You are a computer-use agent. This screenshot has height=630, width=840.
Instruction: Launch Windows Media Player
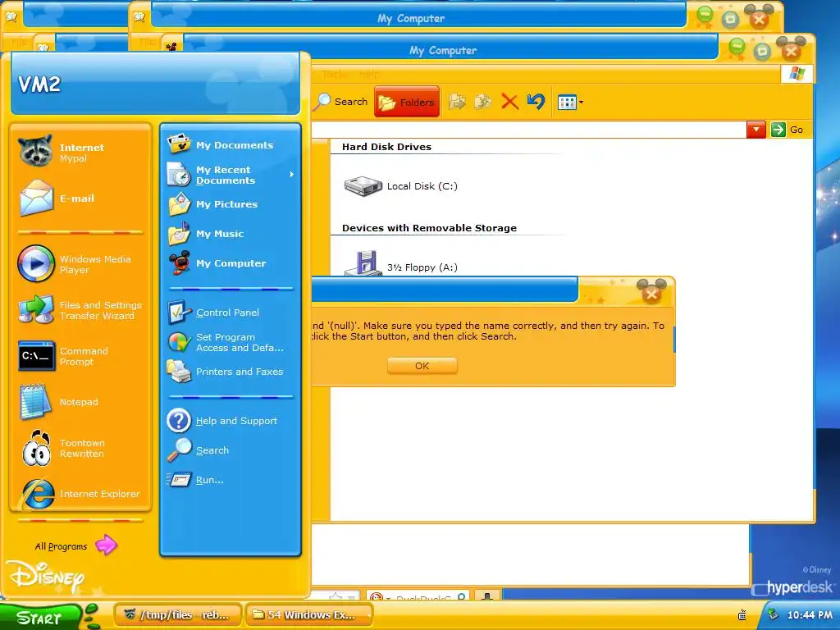point(80,264)
